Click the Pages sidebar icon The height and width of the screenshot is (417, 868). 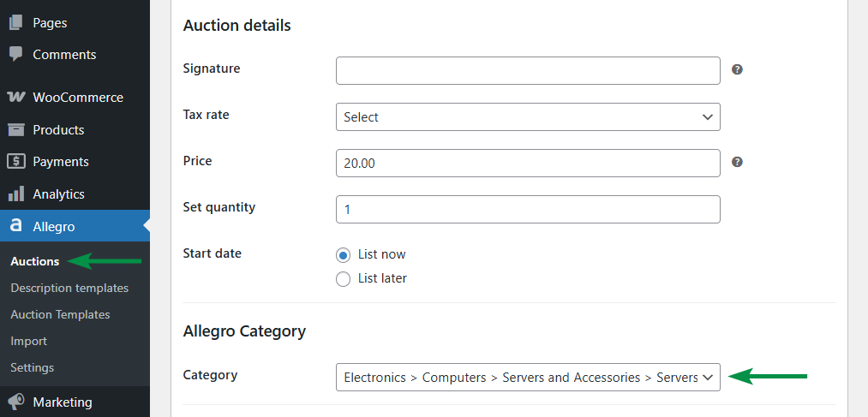point(16,22)
